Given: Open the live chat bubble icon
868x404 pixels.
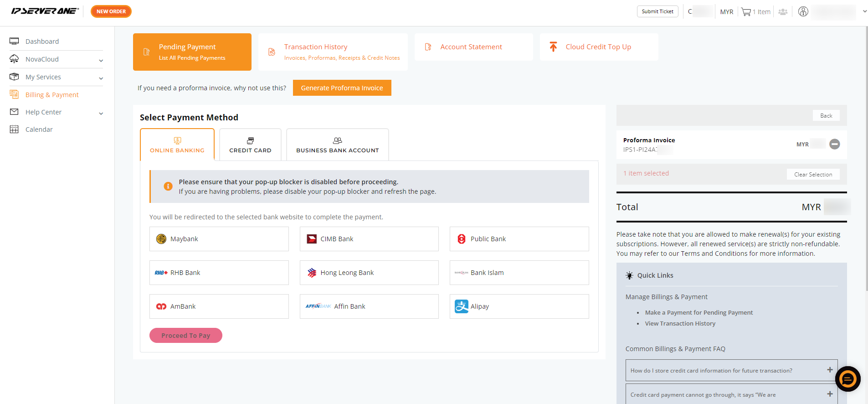Looking at the screenshot, I should 848,379.
